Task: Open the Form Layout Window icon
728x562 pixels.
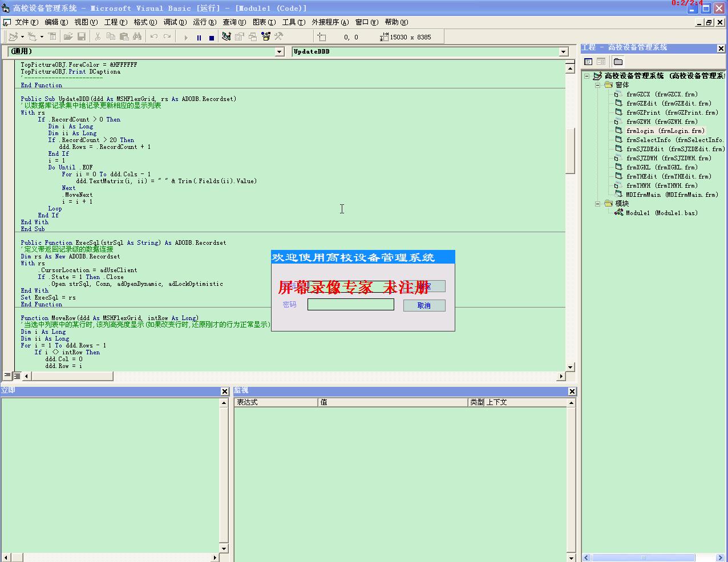Action: tap(253, 37)
